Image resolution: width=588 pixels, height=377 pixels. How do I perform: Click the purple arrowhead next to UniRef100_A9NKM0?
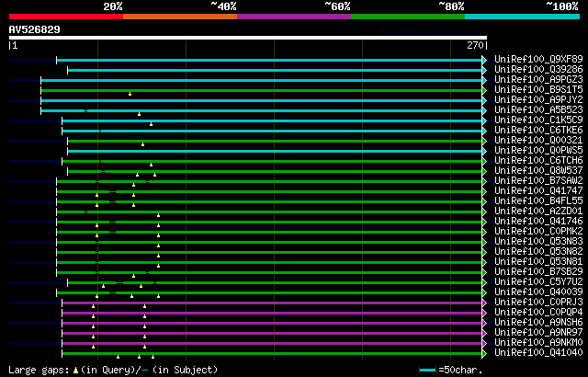(x=484, y=342)
